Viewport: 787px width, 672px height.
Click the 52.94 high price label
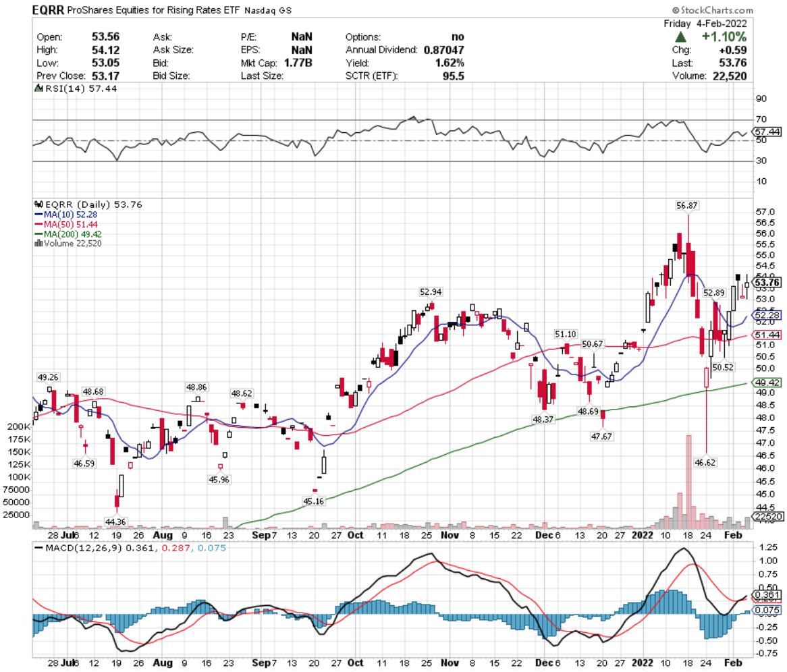[431, 292]
